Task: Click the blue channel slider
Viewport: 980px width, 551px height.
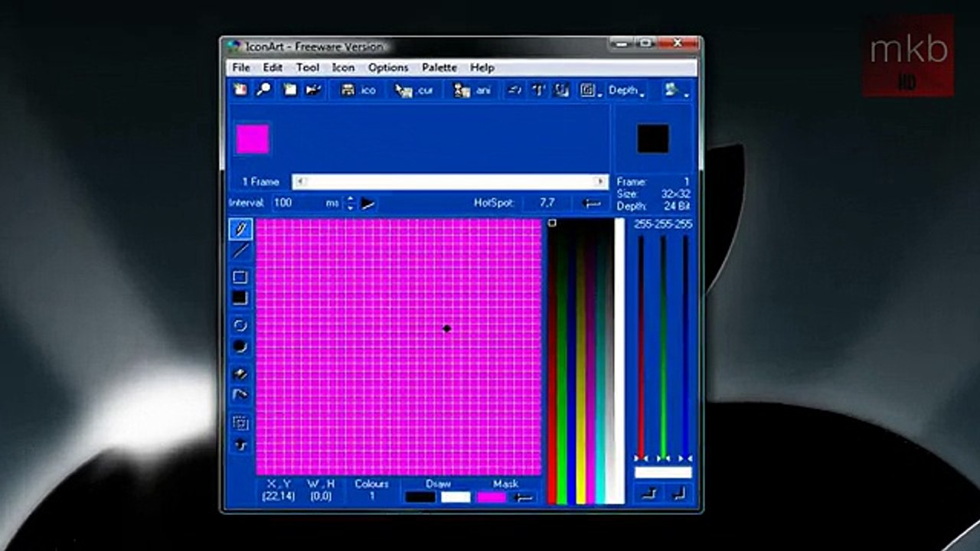Action: [685, 347]
